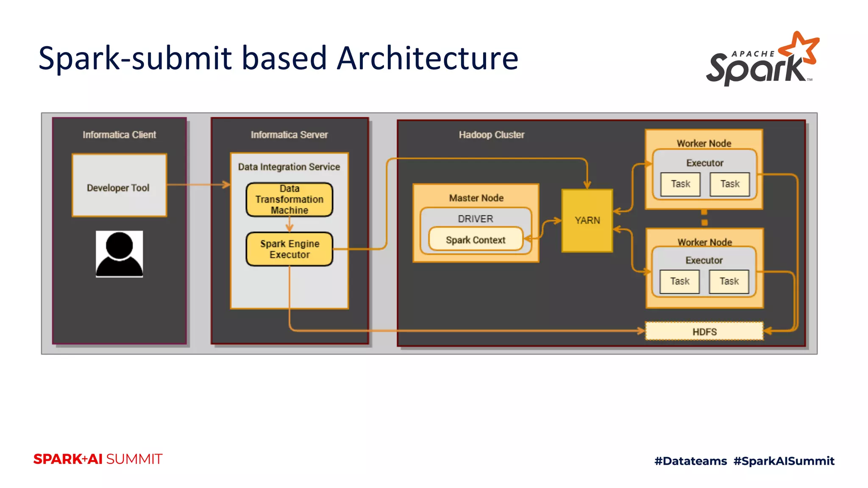868x488 pixels.
Task: Select the Spark Context box
Action: tap(476, 240)
